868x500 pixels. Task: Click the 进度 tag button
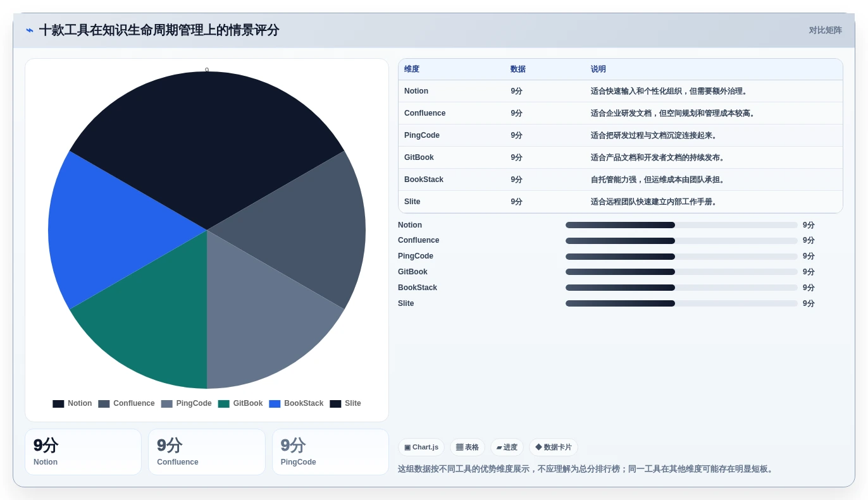click(x=507, y=447)
